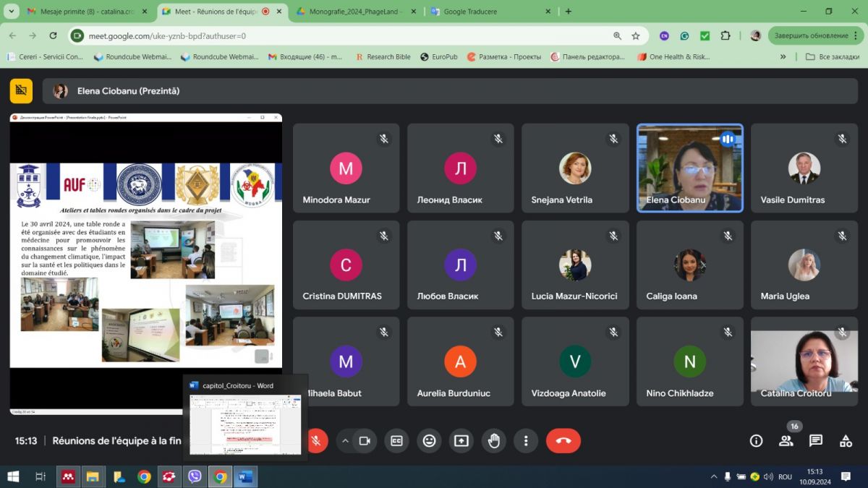Open meeting details info icon

coord(756,440)
